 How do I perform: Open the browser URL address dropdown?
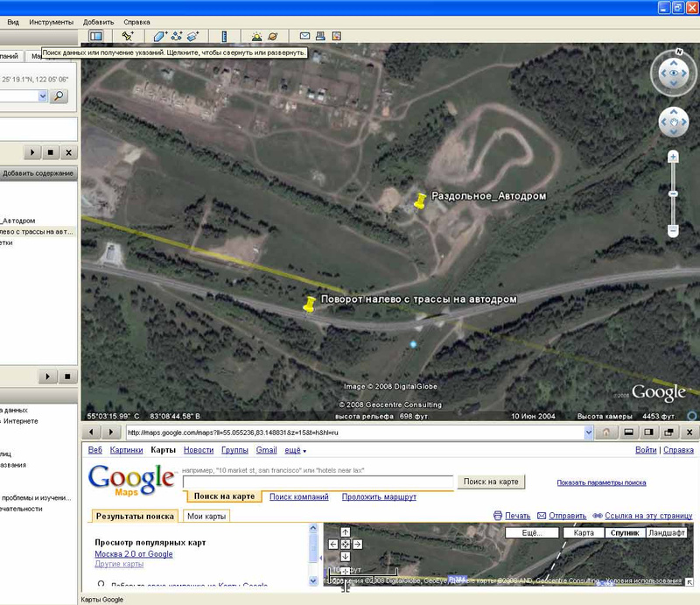[588, 433]
